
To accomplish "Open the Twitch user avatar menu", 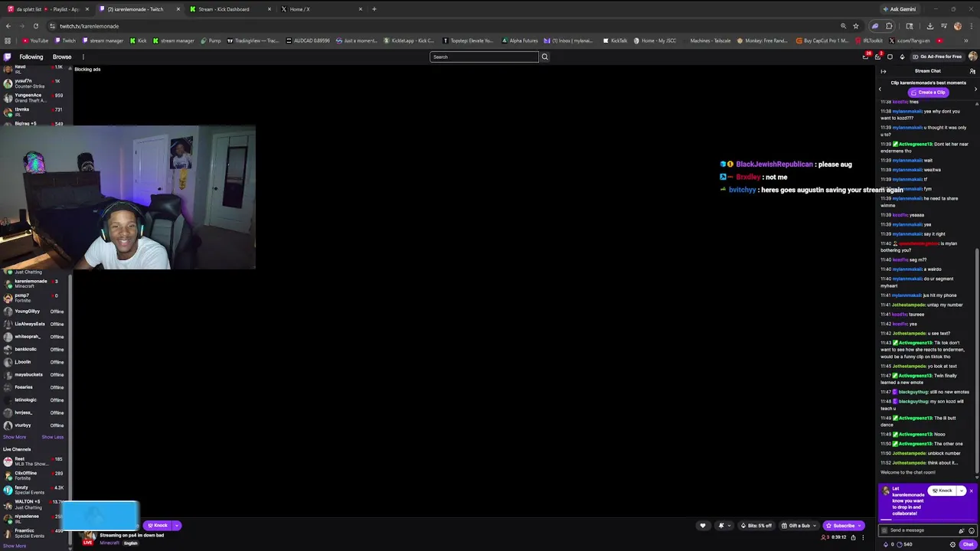I will [x=972, y=57].
